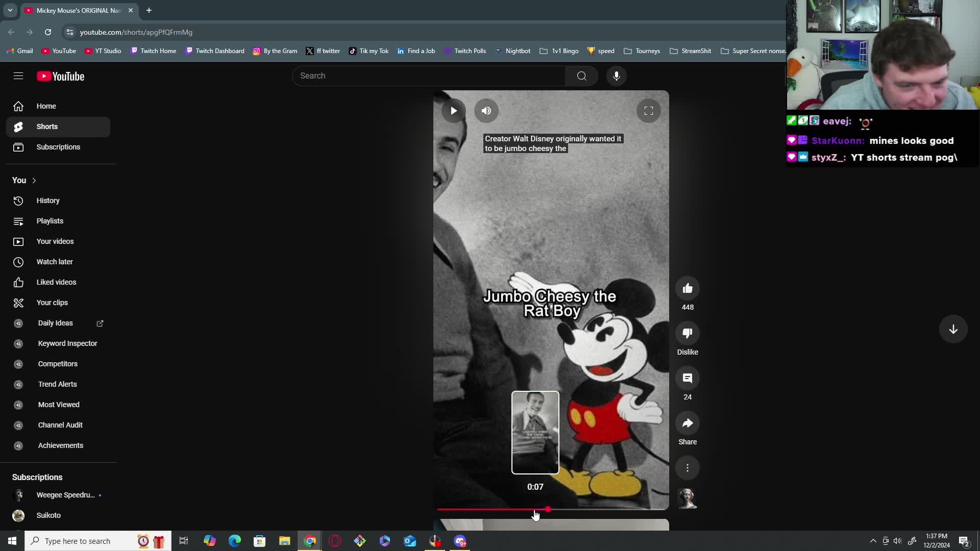Expand the 1v1 Bingo bookmark folder

click(x=559, y=51)
